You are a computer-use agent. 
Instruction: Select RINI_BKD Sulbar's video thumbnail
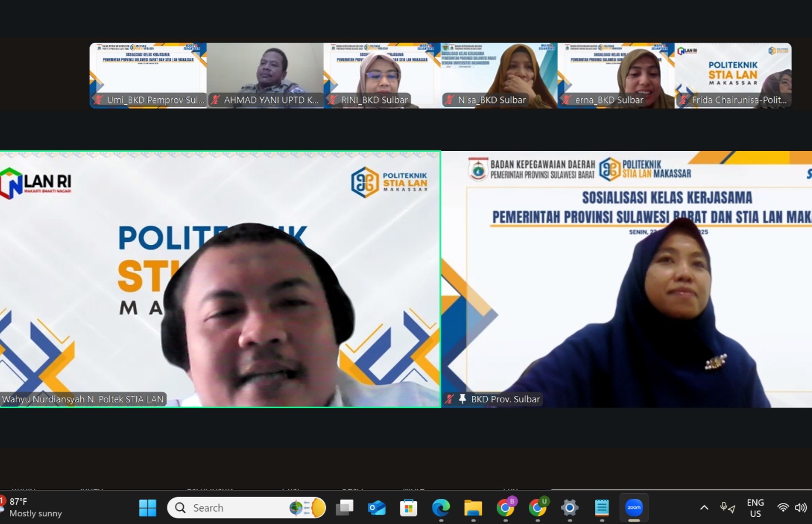tap(382, 75)
